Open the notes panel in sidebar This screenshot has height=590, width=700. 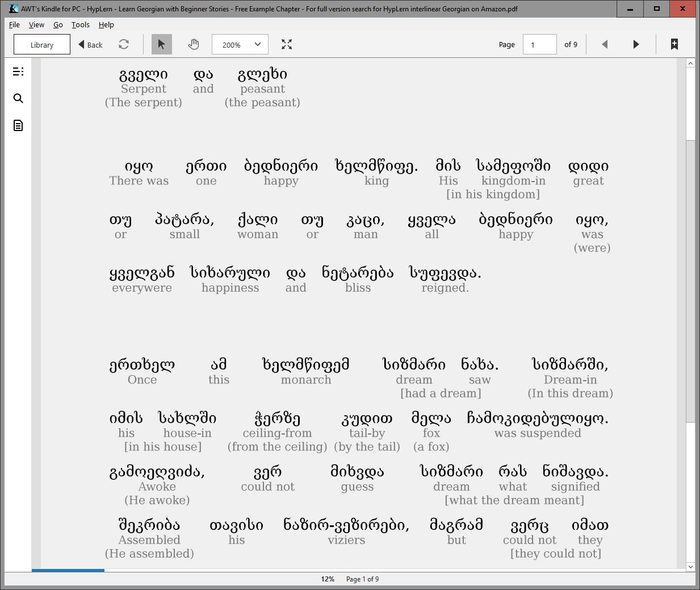(x=18, y=125)
